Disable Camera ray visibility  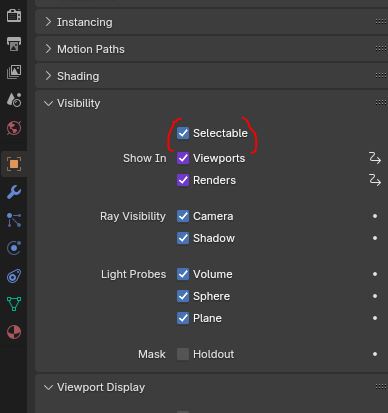coord(183,216)
